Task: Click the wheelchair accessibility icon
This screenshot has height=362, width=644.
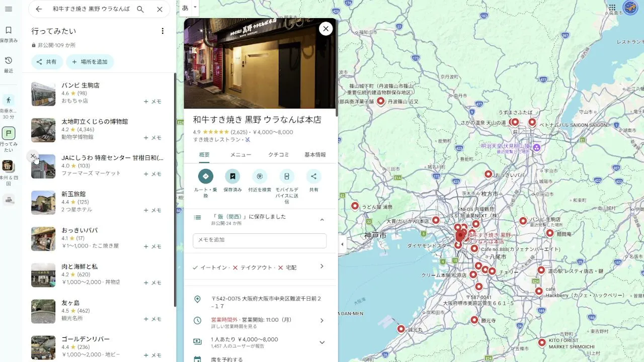Action: 248,140
